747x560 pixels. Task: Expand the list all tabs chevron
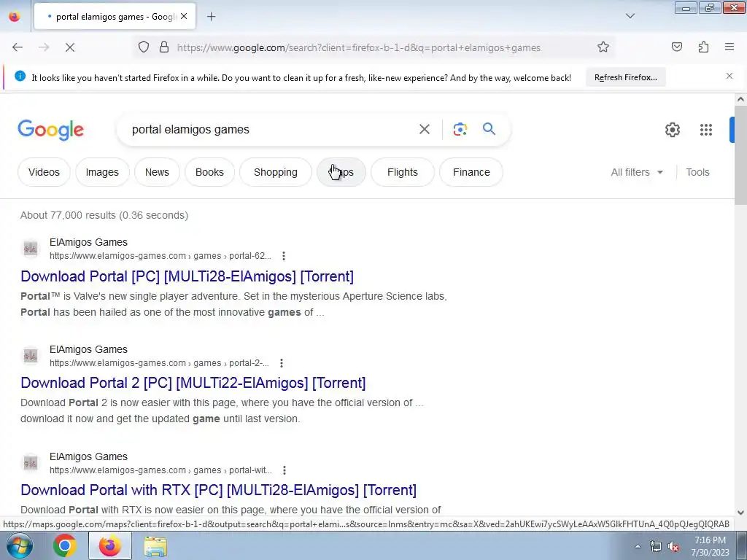point(630,16)
